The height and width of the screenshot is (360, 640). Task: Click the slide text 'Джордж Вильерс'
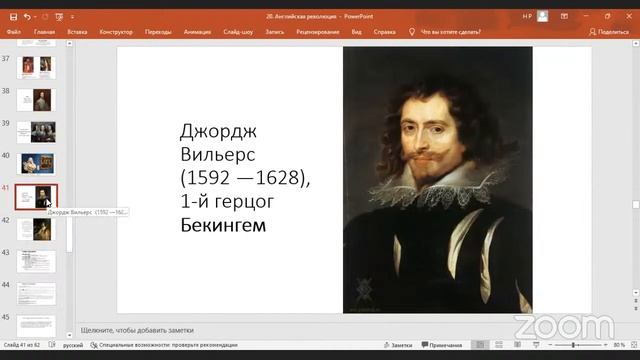[x=218, y=143]
